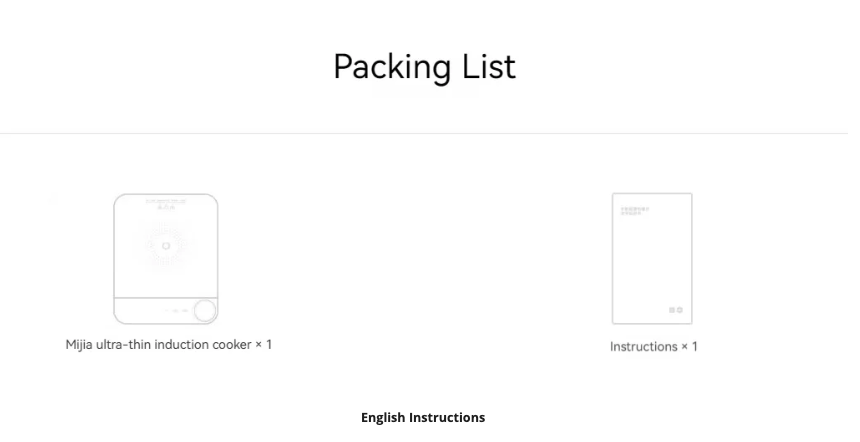The image size is (860, 442).
Task: Click the dotted heating pattern around the cooker center
Action: click(166, 246)
